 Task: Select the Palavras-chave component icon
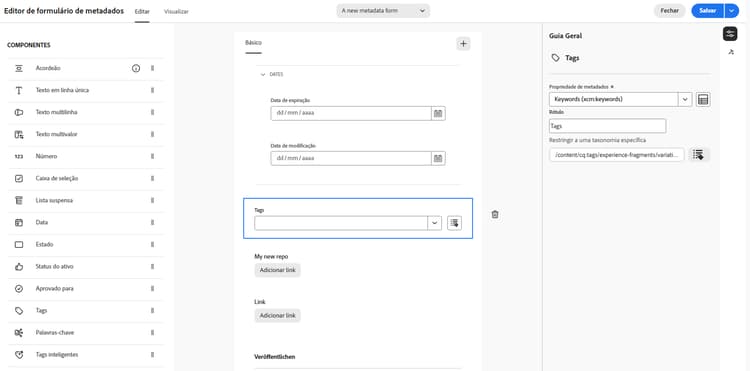tap(19, 333)
